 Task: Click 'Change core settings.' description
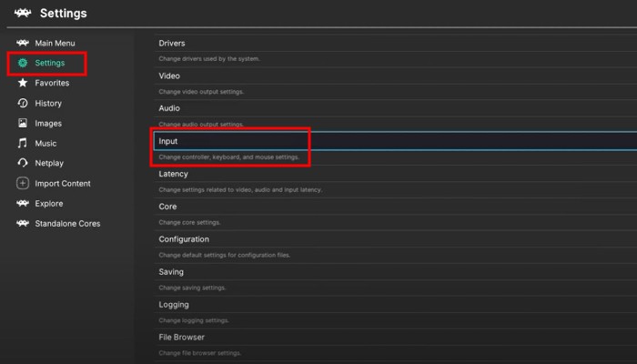click(189, 223)
